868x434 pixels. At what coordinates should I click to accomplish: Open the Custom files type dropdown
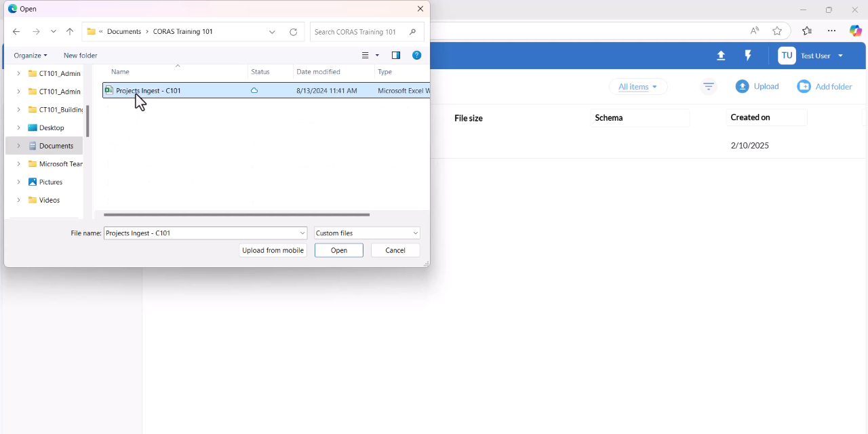(x=367, y=233)
